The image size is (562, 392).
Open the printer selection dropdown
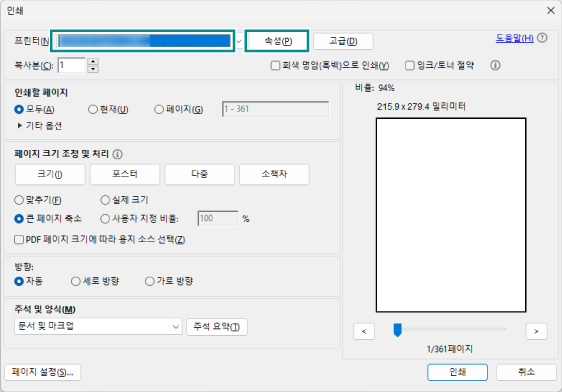coord(239,41)
